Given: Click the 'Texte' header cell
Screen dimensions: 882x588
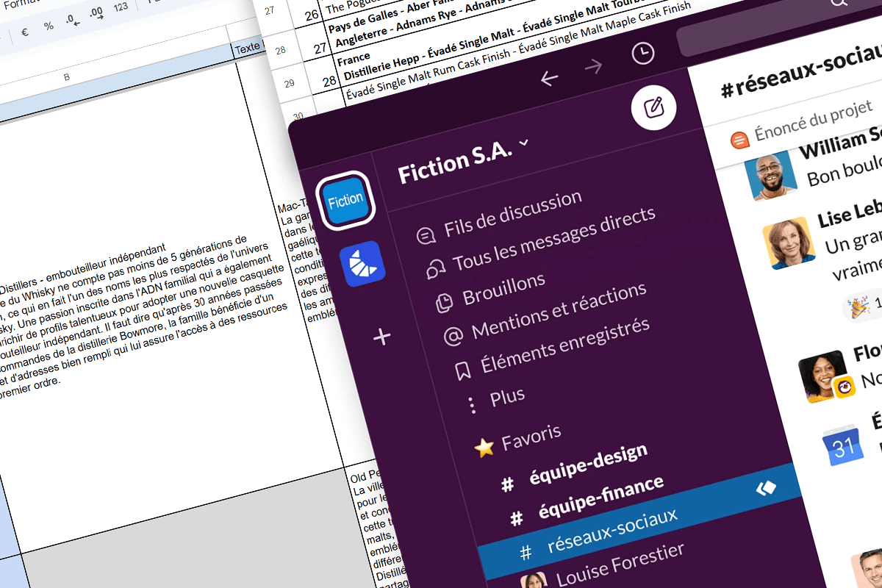Looking at the screenshot, I should 248,49.
